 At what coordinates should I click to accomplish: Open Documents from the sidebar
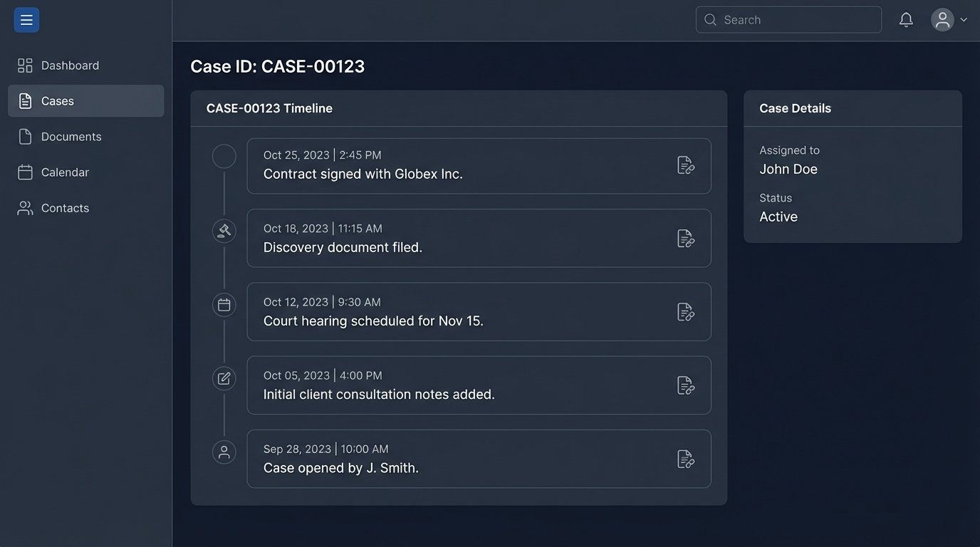pyautogui.click(x=71, y=137)
